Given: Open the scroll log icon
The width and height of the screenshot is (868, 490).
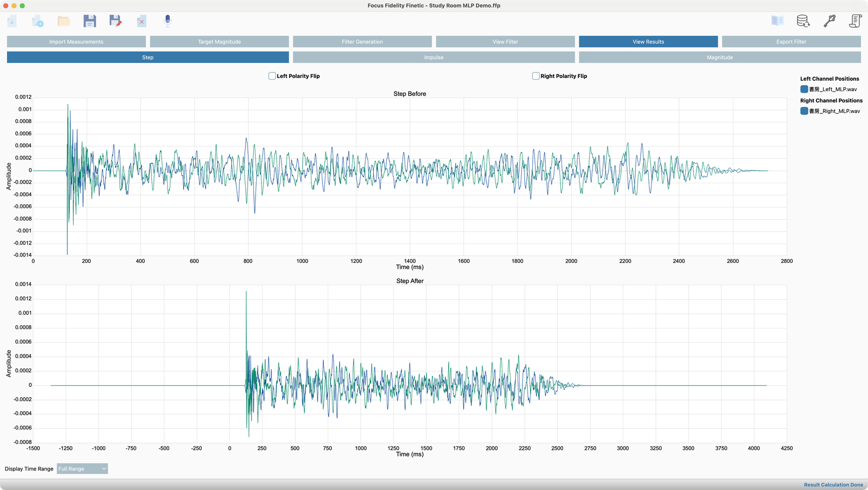Looking at the screenshot, I should 856,21.
